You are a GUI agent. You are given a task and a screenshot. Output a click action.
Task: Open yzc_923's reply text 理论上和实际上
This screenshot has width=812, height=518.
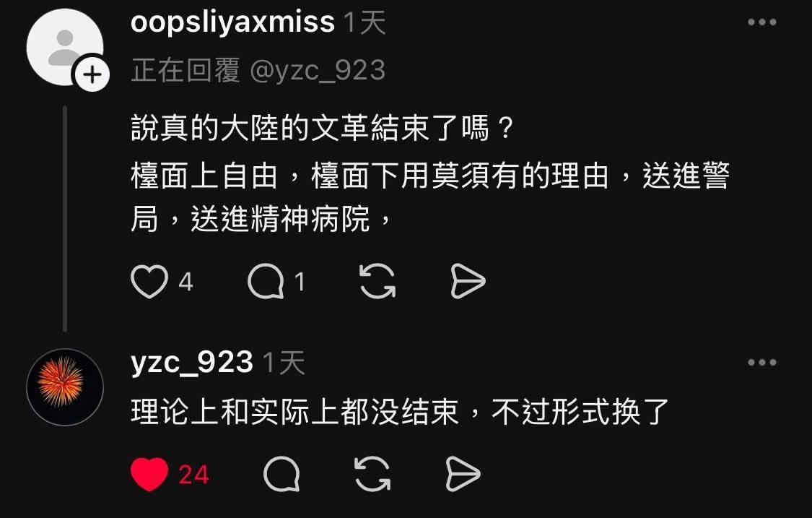pos(400,413)
